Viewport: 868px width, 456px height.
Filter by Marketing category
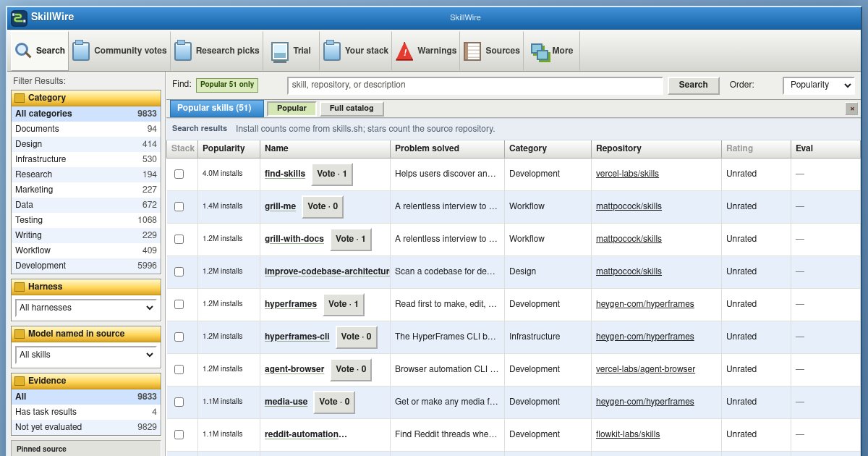86,190
